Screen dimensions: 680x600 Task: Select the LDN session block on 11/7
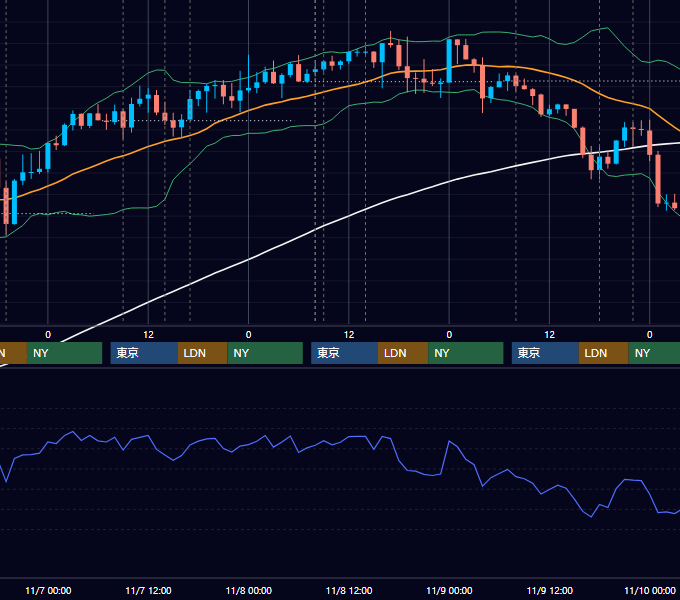click(203, 353)
